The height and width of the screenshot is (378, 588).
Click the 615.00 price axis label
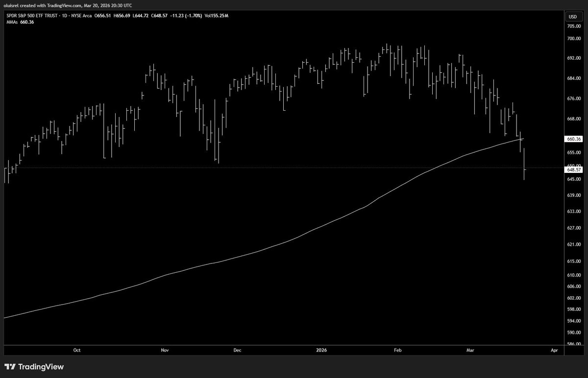click(x=573, y=261)
